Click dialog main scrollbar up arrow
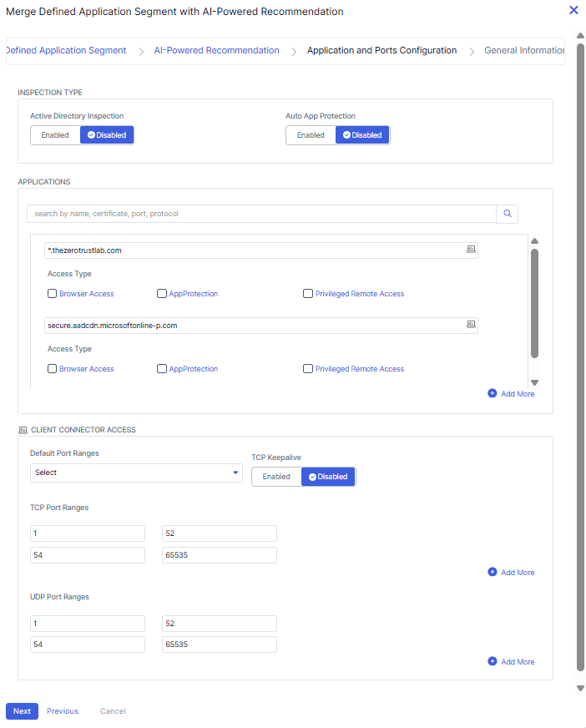 point(580,36)
